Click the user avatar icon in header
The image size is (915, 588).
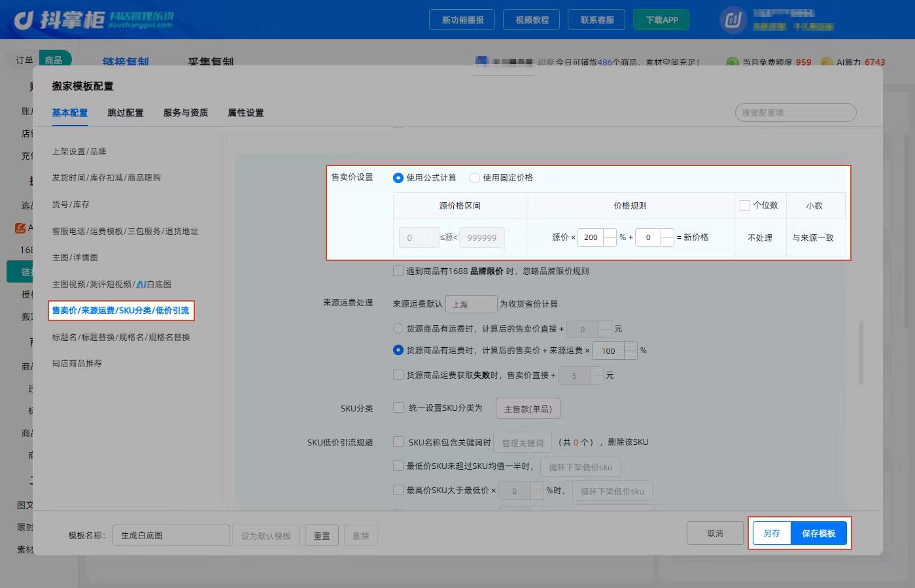[x=733, y=20]
